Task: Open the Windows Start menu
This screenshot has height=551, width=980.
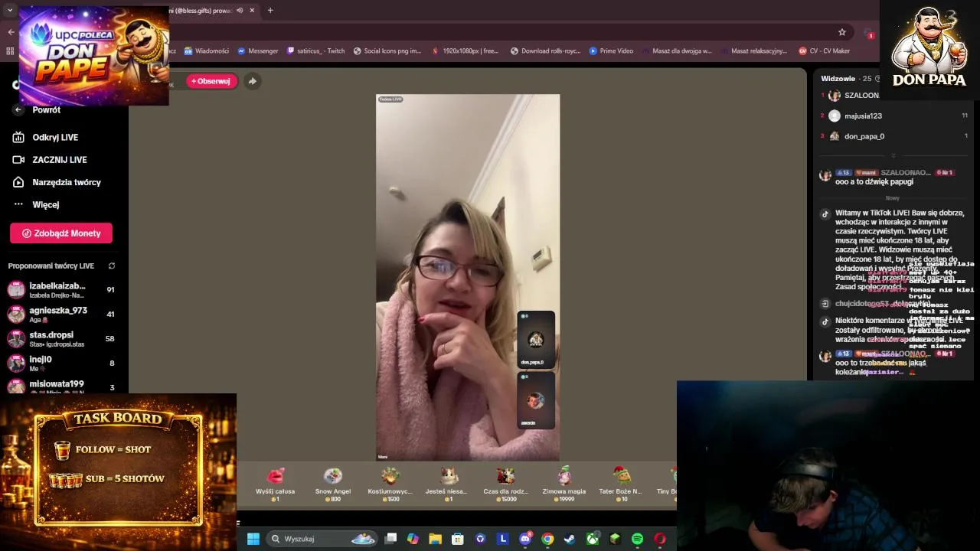Action: pyautogui.click(x=253, y=539)
